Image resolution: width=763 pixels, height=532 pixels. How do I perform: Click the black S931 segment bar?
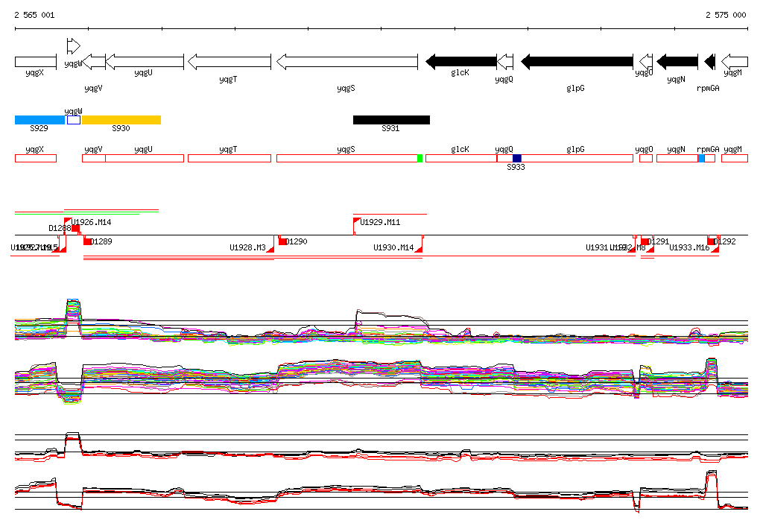[391, 120]
